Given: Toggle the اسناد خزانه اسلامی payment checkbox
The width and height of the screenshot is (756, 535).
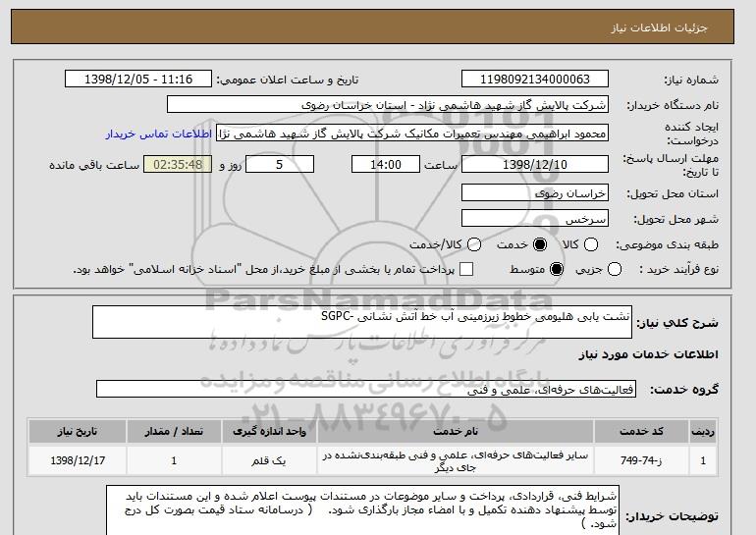Looking at the screenshot, I should click(465, 269).
